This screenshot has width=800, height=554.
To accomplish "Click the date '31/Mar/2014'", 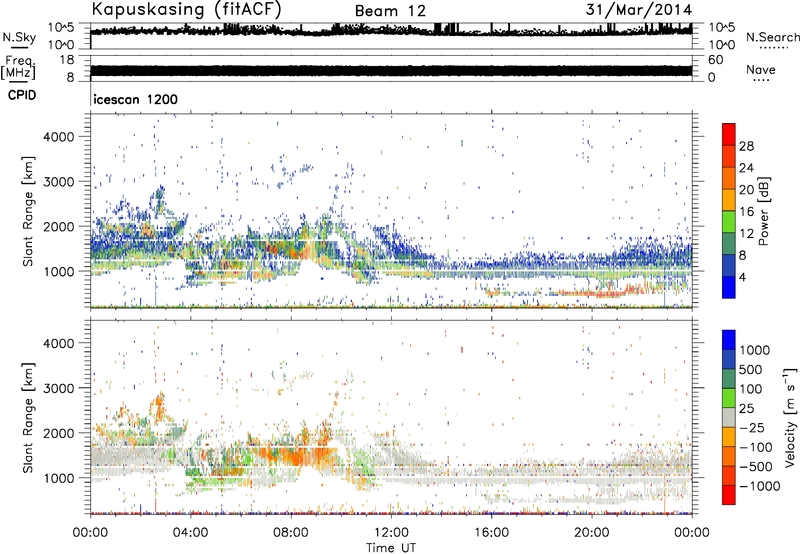I will 639,9.
